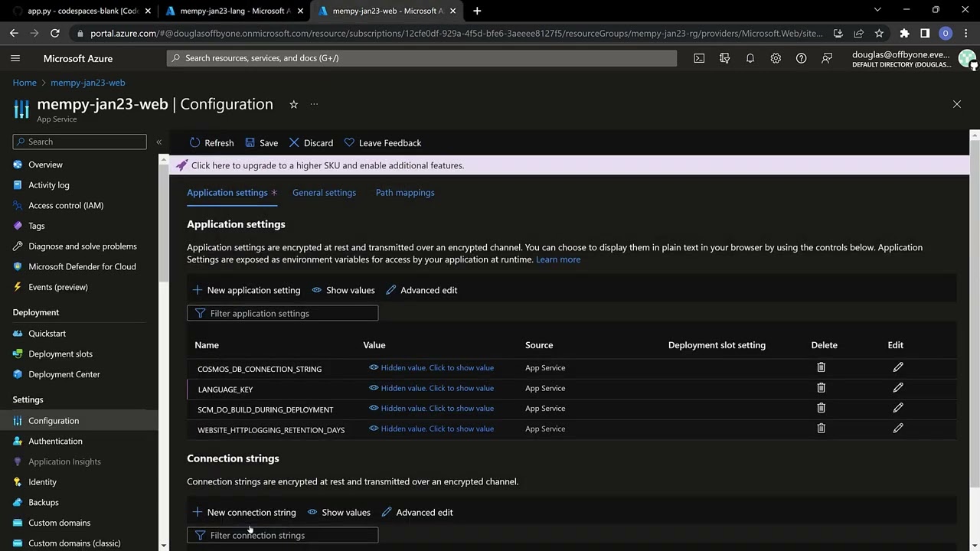Edit the WEBSITE_HTTPLOGGING_RETENTION_DAYS setting
The width and height of the screenshot is (980, 551).
pyautogui.click(x=898, y=429)
